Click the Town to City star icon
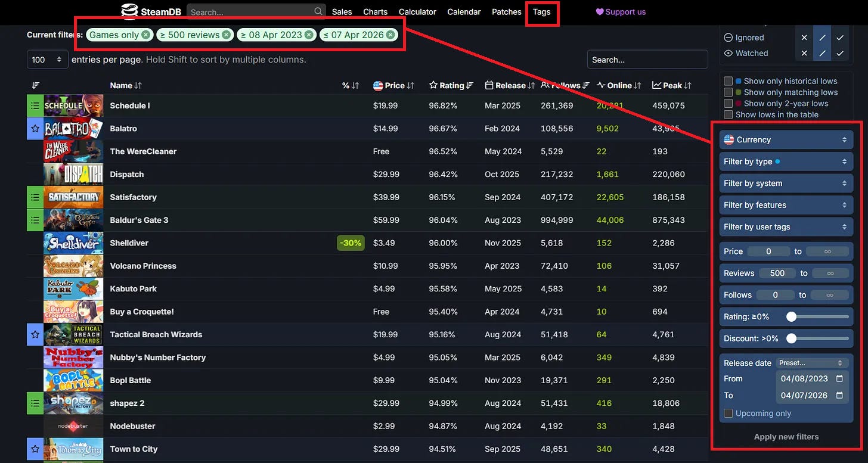Image resolution: width=868 pixels, height=463 pixels. [x=35, y=449]
